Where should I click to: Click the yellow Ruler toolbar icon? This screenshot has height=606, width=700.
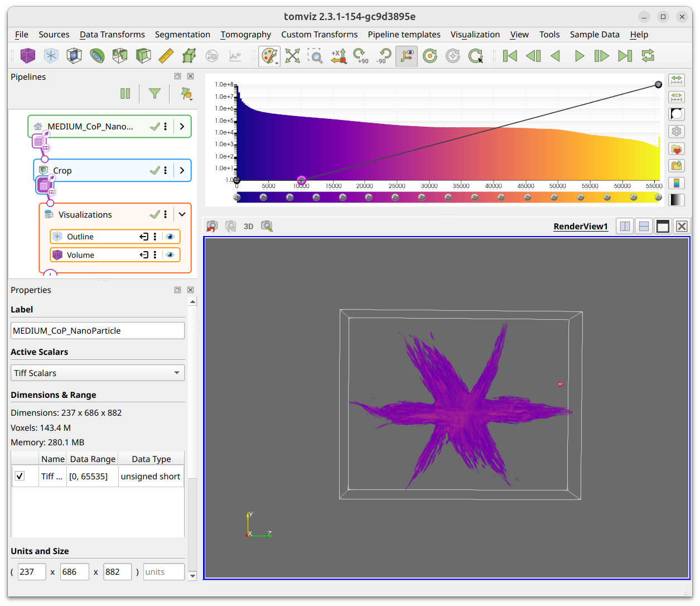pos(166,56)
